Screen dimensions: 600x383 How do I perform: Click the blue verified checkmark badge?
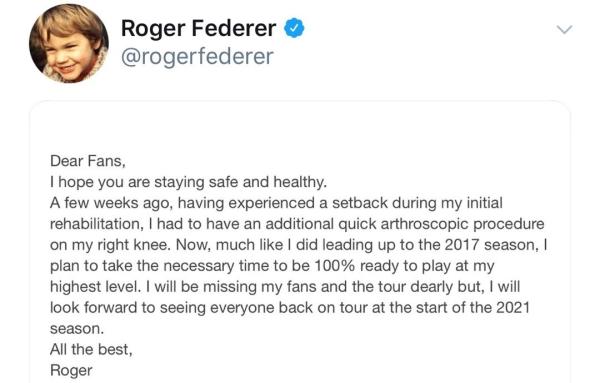[x=294, y=28]
